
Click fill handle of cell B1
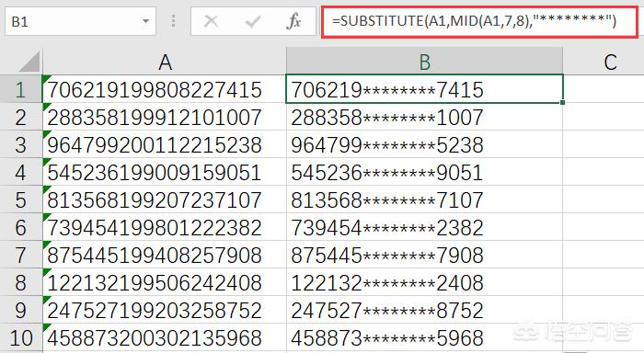(562, 102)
